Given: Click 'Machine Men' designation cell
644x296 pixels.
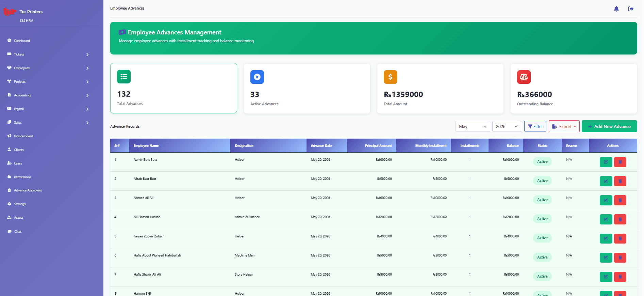Looking at the screenshot, I should click(245, 255).
